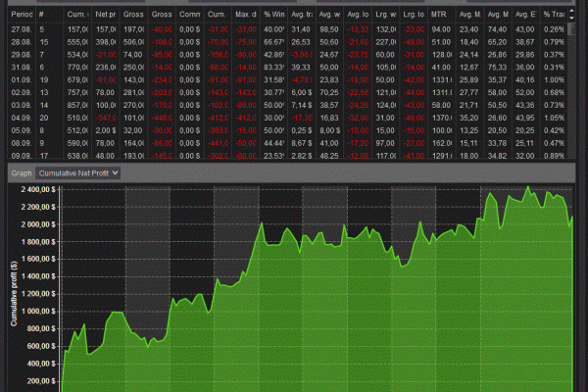Select the 01.09. period row
Screen dimensions: 588x392
click(287, 80)
